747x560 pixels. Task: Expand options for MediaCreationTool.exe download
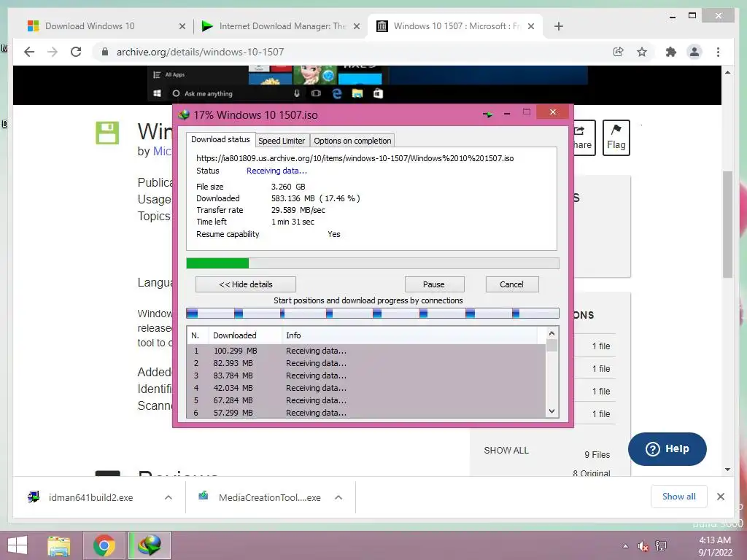click(x=338, y=497)
